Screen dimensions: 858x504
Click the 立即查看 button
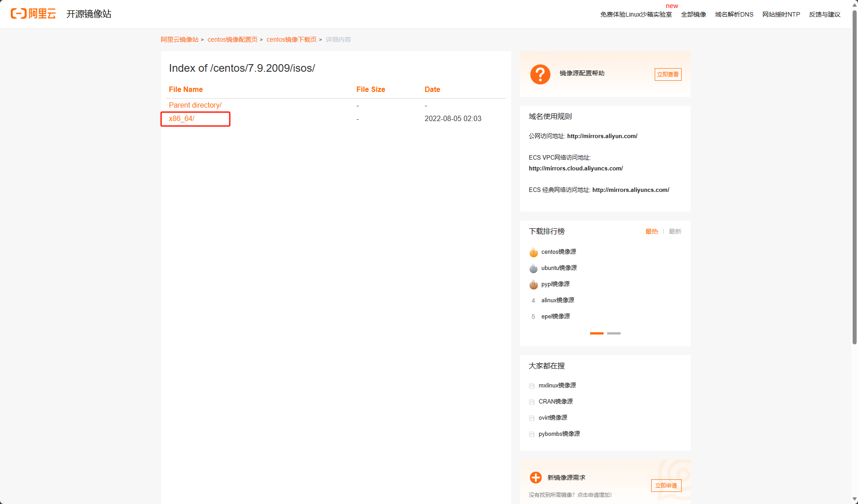click(668, 74)
